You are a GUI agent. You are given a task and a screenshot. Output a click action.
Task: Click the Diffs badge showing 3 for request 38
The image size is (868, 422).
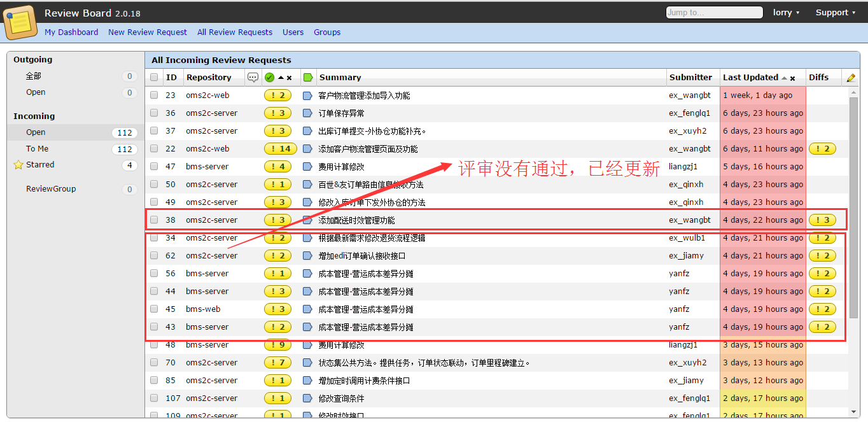click(x=822, y=220)
